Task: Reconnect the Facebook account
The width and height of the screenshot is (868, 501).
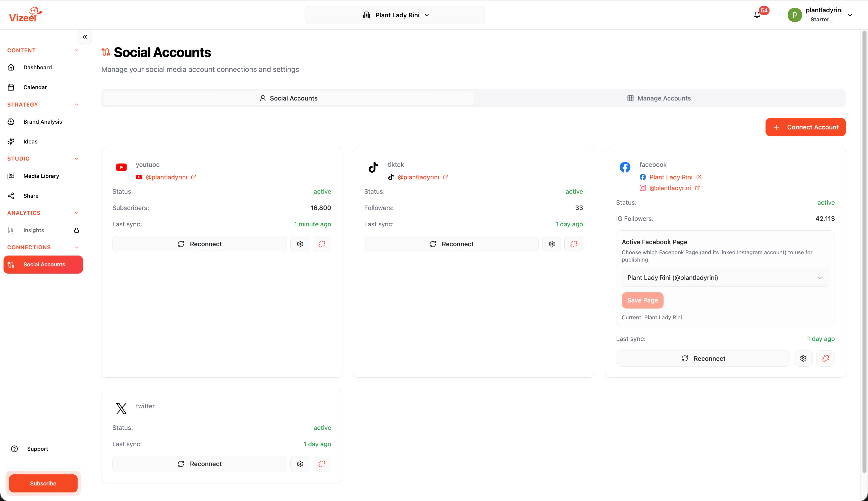Action: click(703, 359)
